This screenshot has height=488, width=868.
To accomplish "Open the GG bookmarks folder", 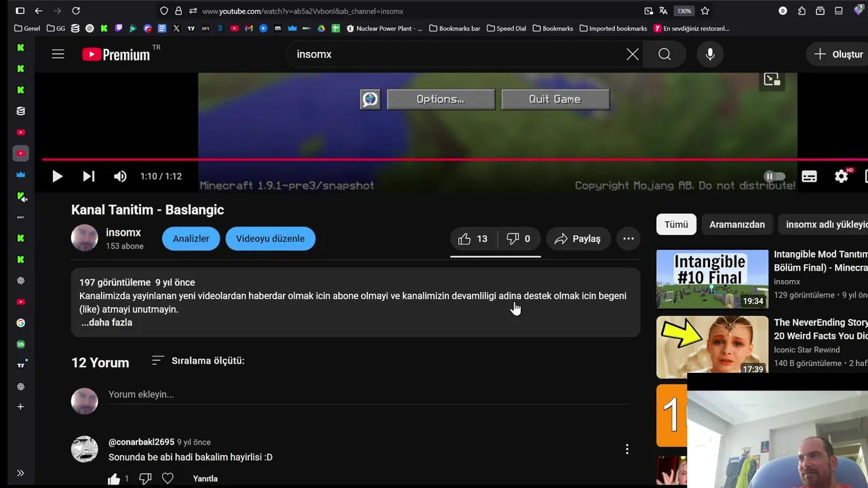I will click(56, 28).
